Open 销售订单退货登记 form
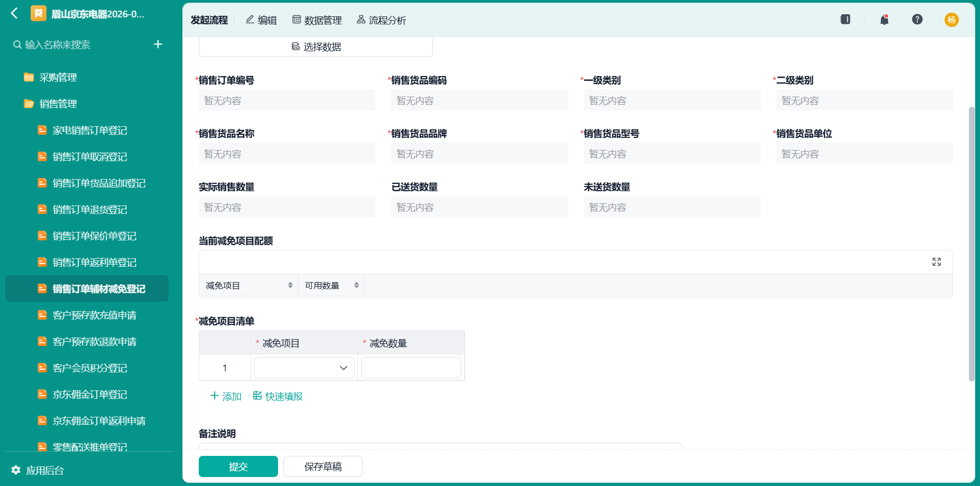This screenshot has width=980, height=486. click(90, 210)
